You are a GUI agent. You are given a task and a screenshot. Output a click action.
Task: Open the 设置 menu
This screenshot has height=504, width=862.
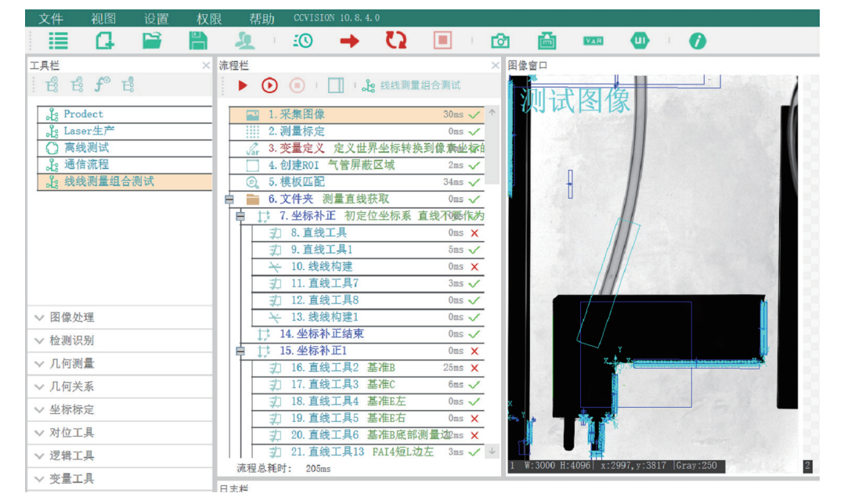(157, 19)
